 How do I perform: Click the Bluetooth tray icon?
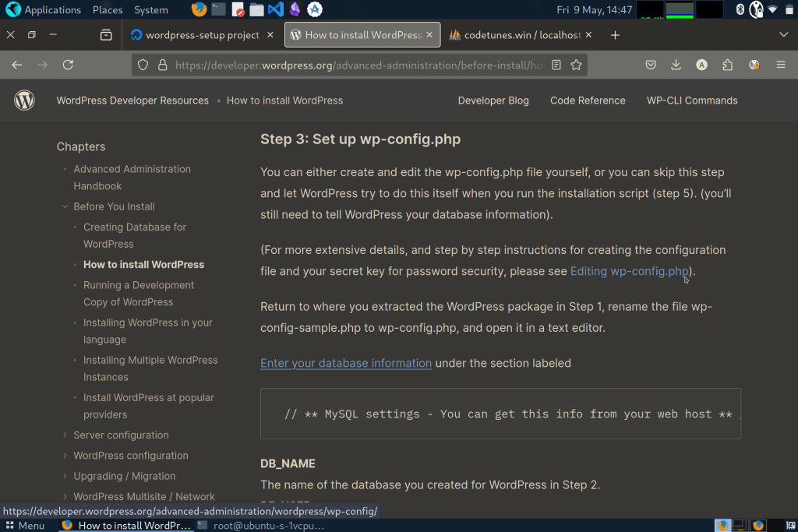pos(740,9)
